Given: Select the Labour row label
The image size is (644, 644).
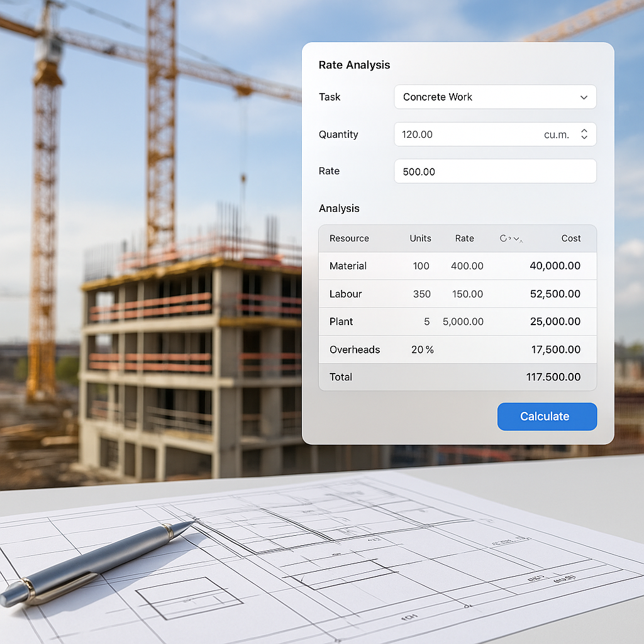Looking at the screenshot, I should pyautogui.click(x=345, y=294).
